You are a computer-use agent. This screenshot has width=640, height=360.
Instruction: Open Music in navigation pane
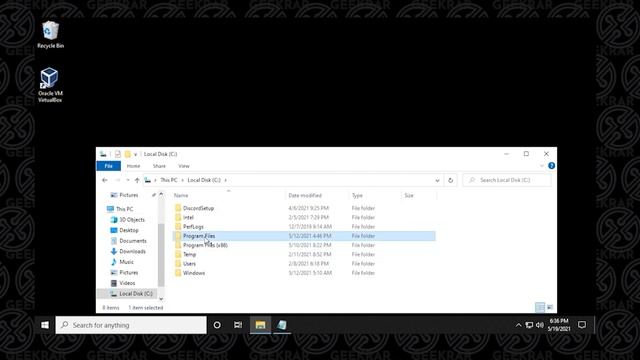pos(126,262)
